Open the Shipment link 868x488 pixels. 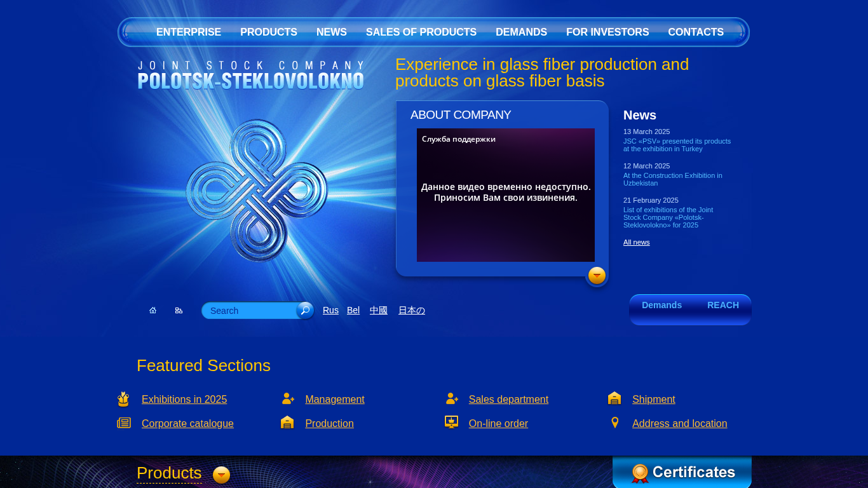(x=653, y=399)
